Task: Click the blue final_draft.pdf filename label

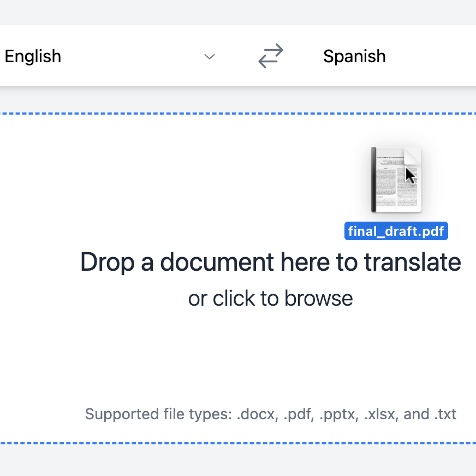Action: coord(396,231)
